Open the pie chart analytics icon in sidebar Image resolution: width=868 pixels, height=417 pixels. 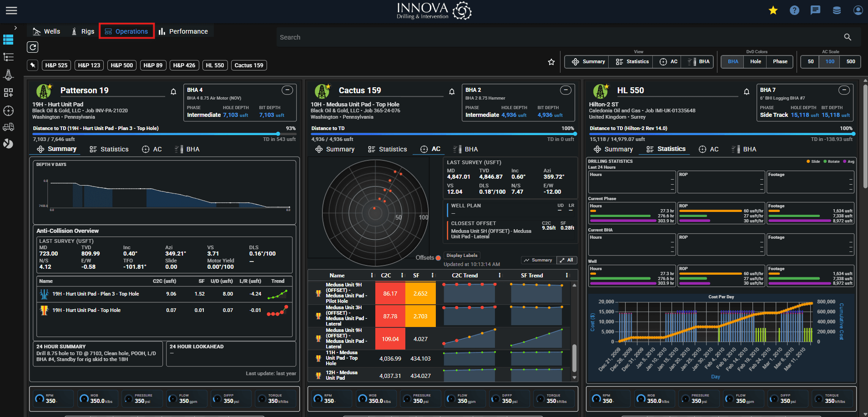point(8,144)
